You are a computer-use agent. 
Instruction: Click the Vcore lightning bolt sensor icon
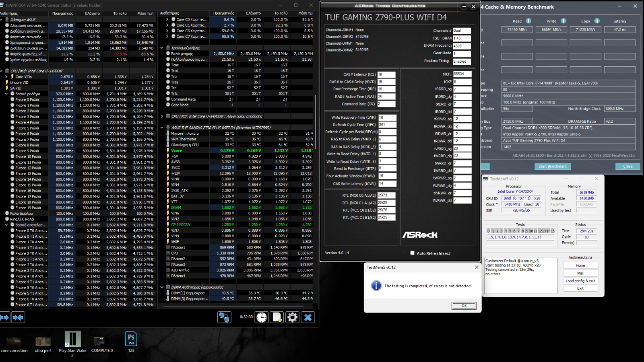point(168,150)
